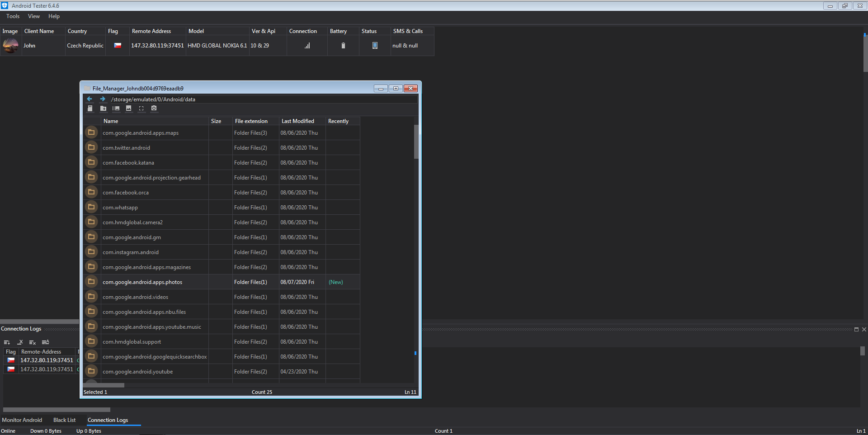
Task: Close the Connection Logs panel
Action: click(864, 330)
